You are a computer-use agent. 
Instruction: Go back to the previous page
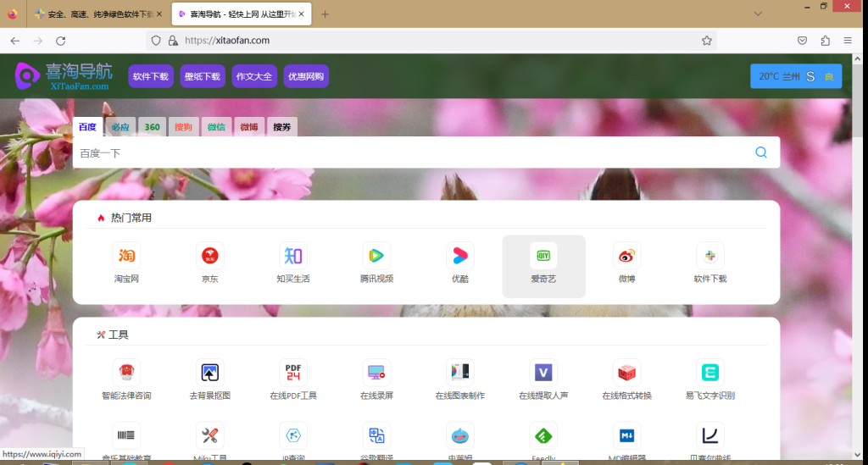tap(15, 41)
